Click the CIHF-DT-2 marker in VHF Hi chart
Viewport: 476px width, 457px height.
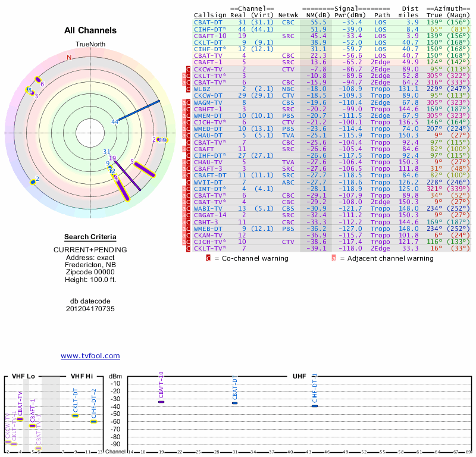coord(94,421)
